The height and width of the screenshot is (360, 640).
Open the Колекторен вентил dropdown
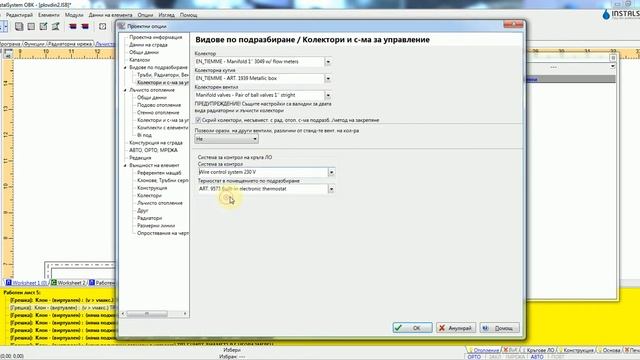[x=328, y=95]
